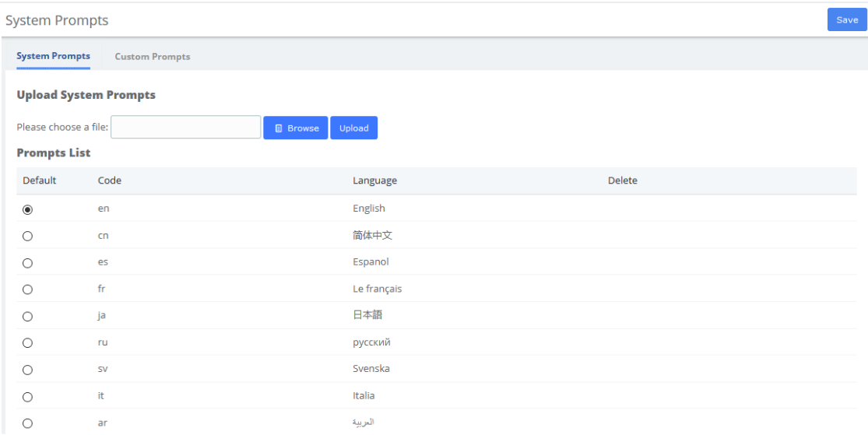
Task: Click the Save button
Action: pyautogui.click(x=847, y=20)
